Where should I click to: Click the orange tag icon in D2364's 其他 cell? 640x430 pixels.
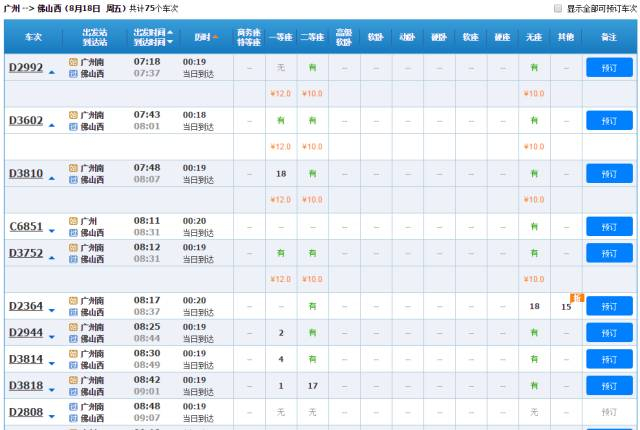click(x=577, y=298)
